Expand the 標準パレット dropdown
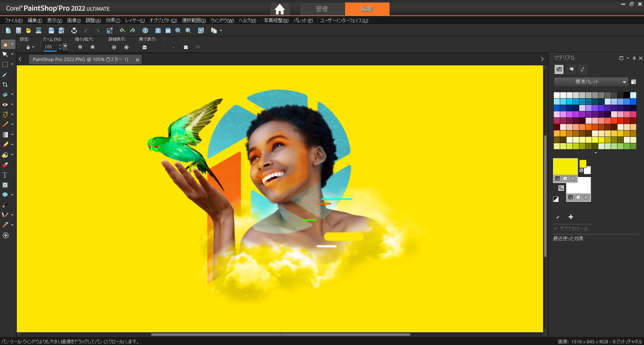 coord(624,82)
